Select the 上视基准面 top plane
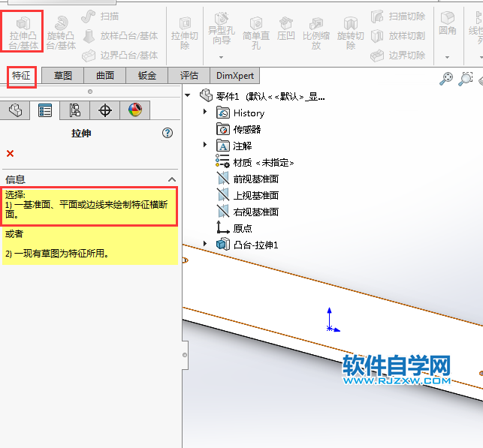The image size is (483, 448). 255,195
